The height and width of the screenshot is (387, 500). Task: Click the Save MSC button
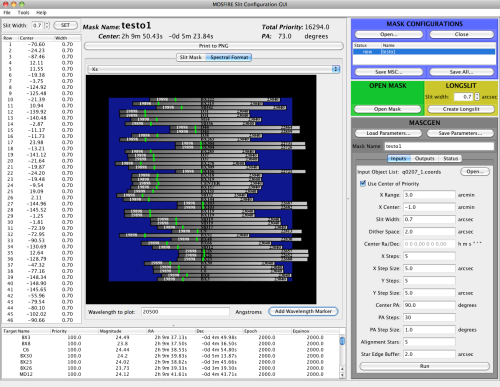(x=389, y=72)
